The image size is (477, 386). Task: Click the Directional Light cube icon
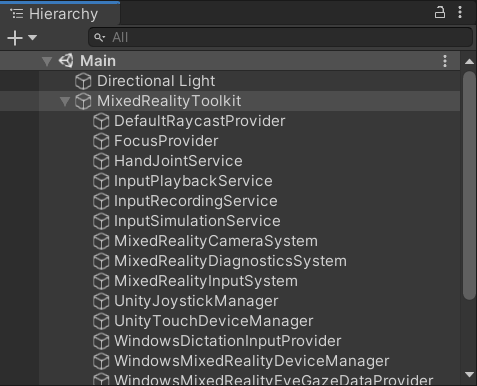click(83, 81)
